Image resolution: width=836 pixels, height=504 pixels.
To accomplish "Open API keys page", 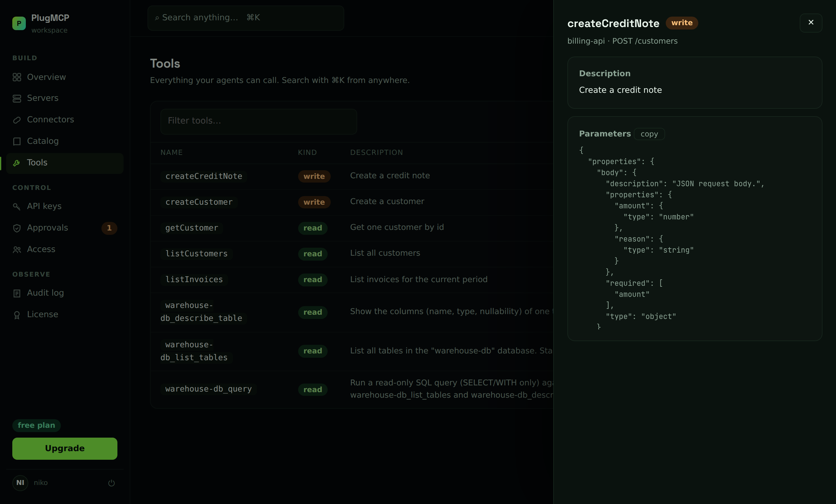I will [65, 206].
